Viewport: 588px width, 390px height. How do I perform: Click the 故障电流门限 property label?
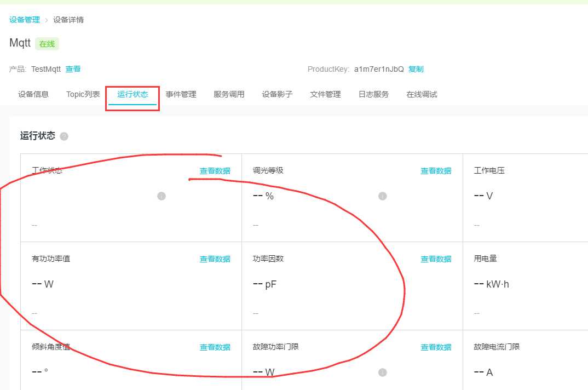[497, 347]
